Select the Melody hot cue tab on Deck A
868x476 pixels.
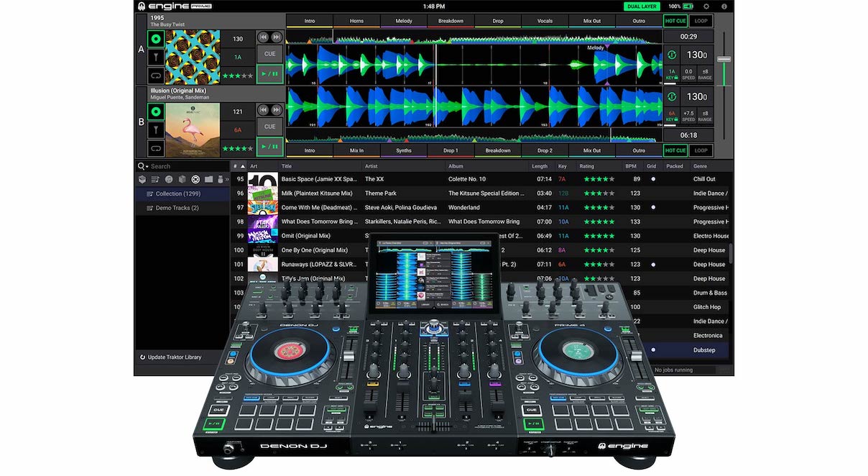[x=403, y=20]
